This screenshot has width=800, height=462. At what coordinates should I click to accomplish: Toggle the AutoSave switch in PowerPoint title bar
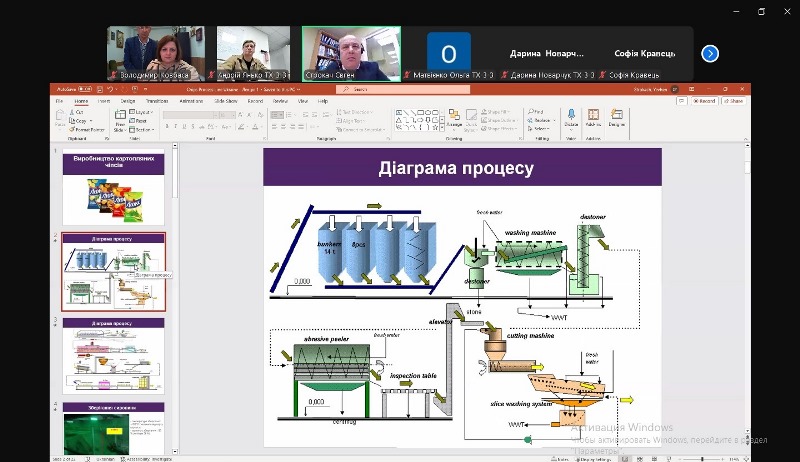(85, 89)
